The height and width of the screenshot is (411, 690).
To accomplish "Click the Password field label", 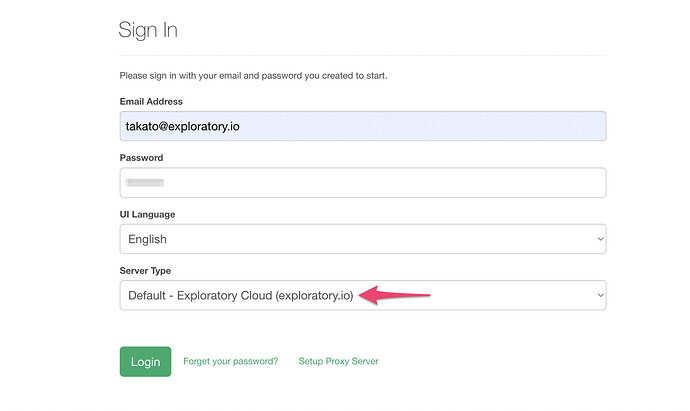I will click(x=141, y=158).
